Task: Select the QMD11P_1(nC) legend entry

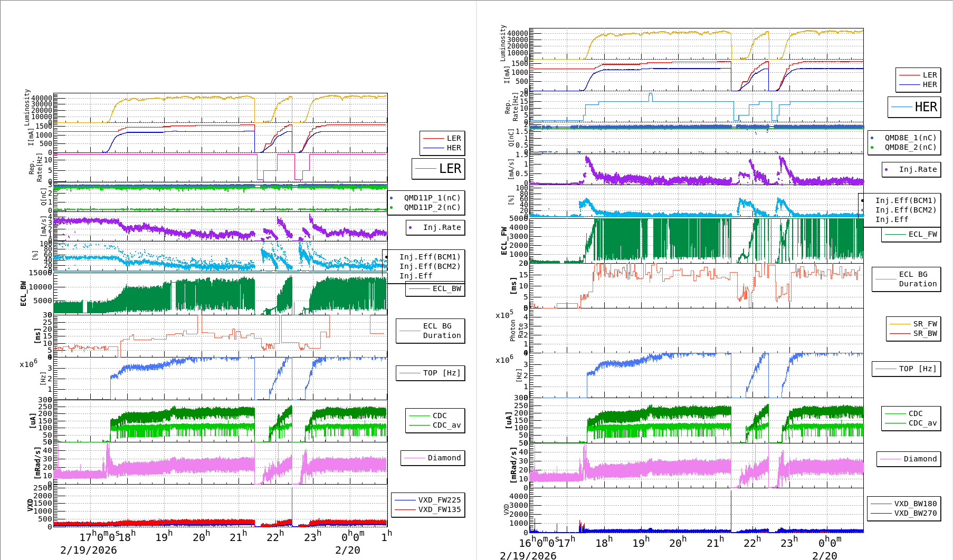Action: pyautogui.click(x=432, y=198)
